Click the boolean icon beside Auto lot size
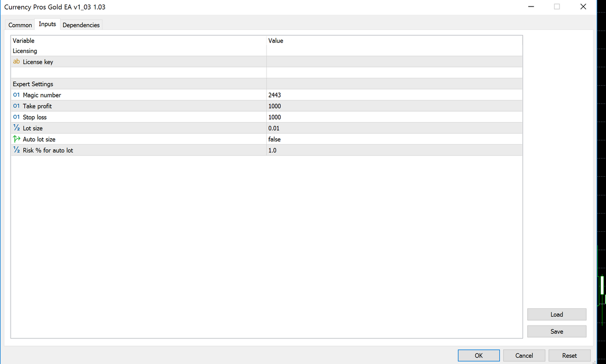Image resolution: width=606 pixels, height=364 pixels. (x=16, y=139)
